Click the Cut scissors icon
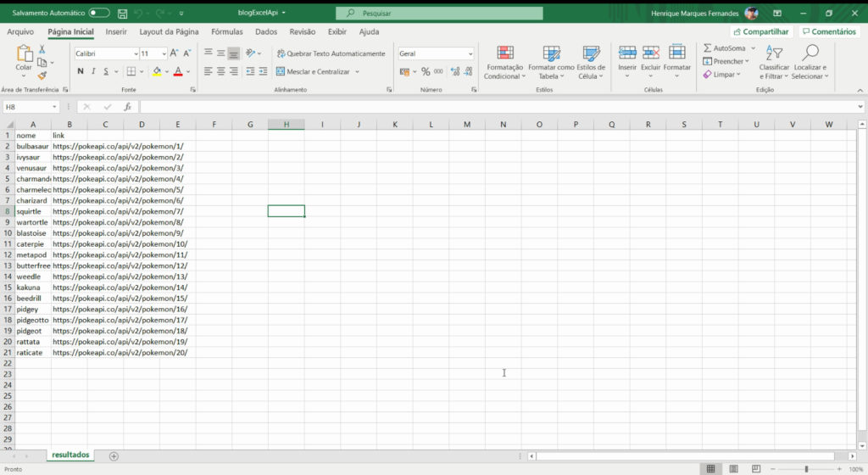 (42, 50)
